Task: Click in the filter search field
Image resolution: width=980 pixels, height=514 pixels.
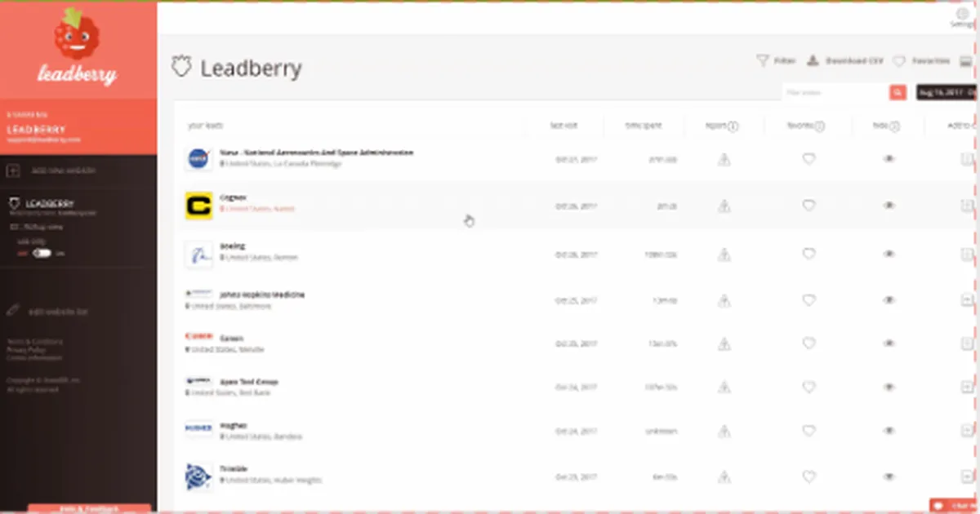Action: (835, 93)
